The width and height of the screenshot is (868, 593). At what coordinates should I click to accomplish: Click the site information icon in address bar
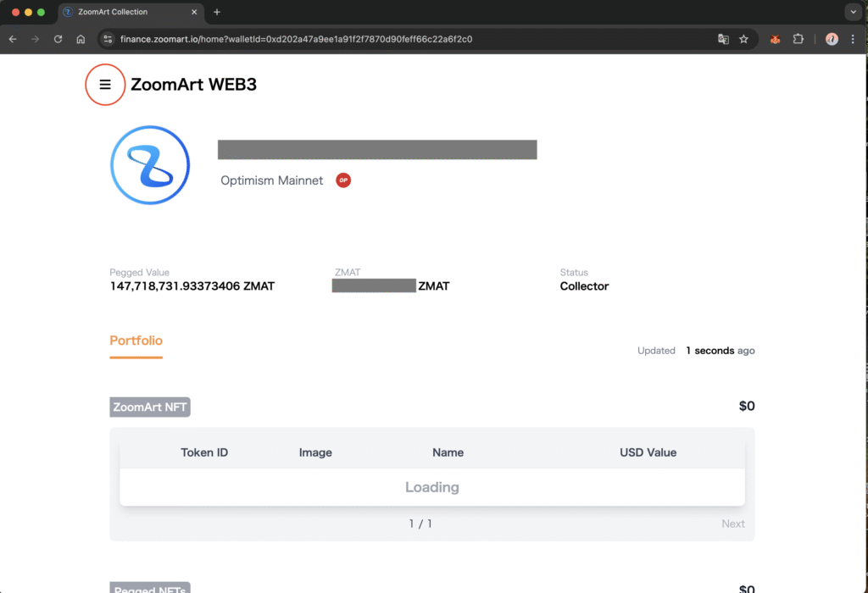108,39
